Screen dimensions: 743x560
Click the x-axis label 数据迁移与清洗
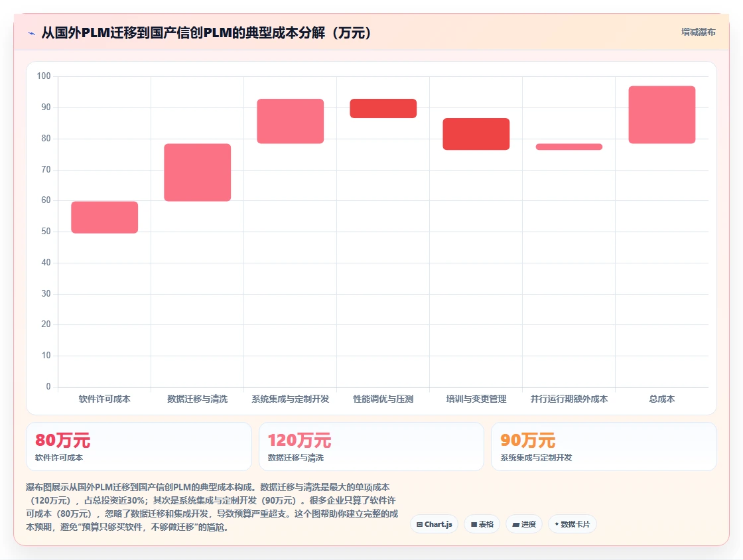(x=198, y=399)
